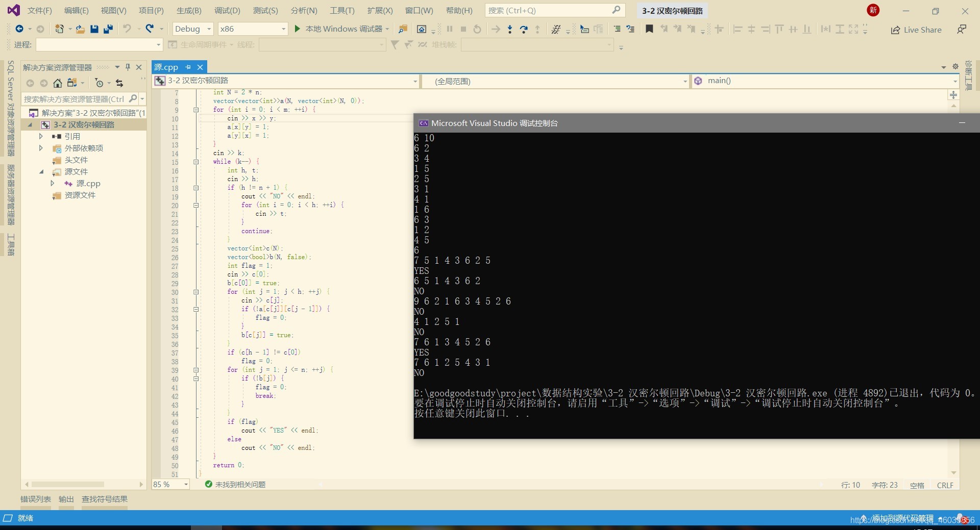Viewport: 980px width, 530px height.
Task: Click the notification badge icon '新'
Action: pos(873,10)
